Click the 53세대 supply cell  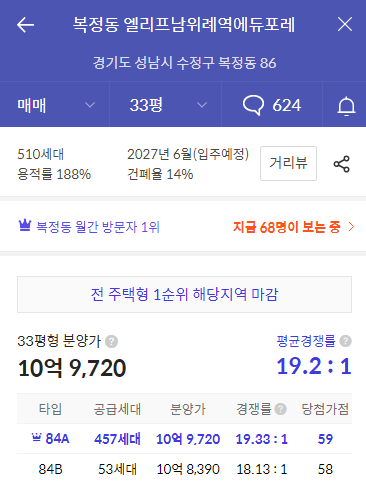click(x=117, y=469)
